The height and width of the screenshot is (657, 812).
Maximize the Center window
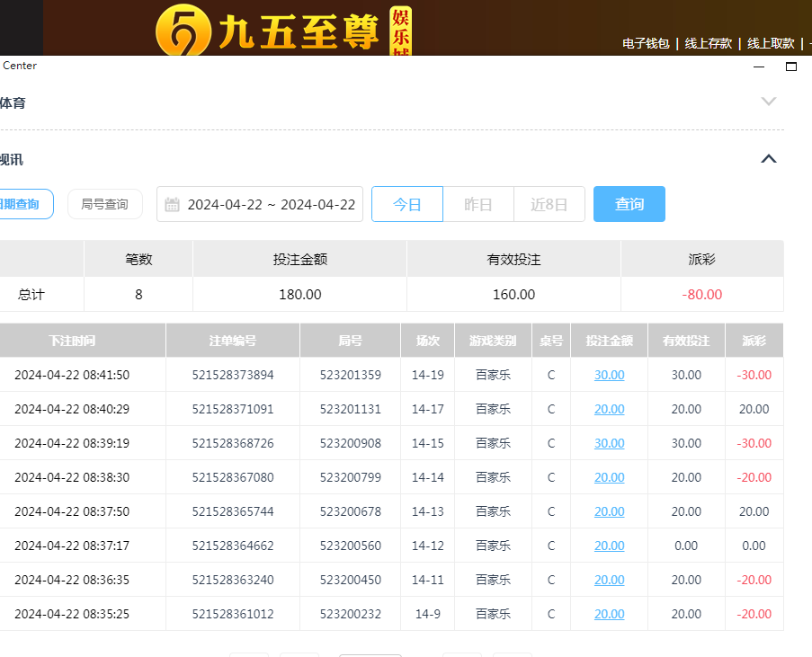tap(791, 67)
